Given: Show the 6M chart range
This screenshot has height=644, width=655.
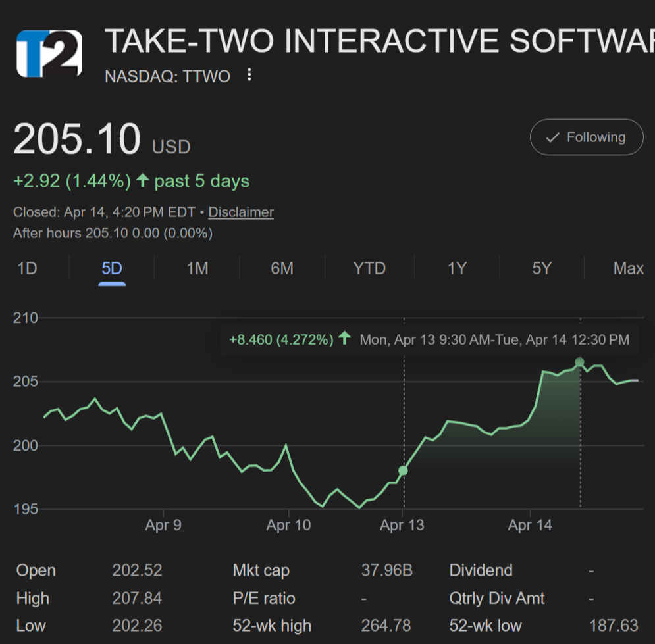Looking at the screenshot, I should pyautogui.click(x=282, y=268).
